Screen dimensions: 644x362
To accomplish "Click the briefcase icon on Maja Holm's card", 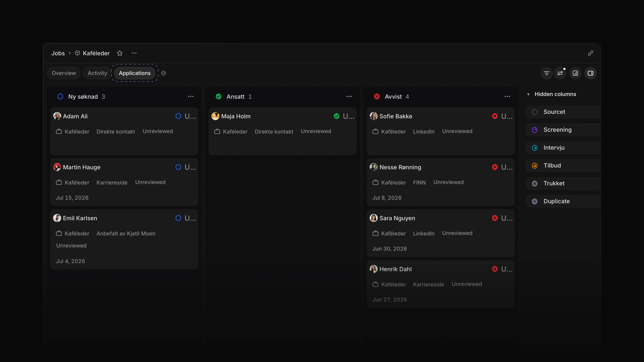I will (217, 131).
